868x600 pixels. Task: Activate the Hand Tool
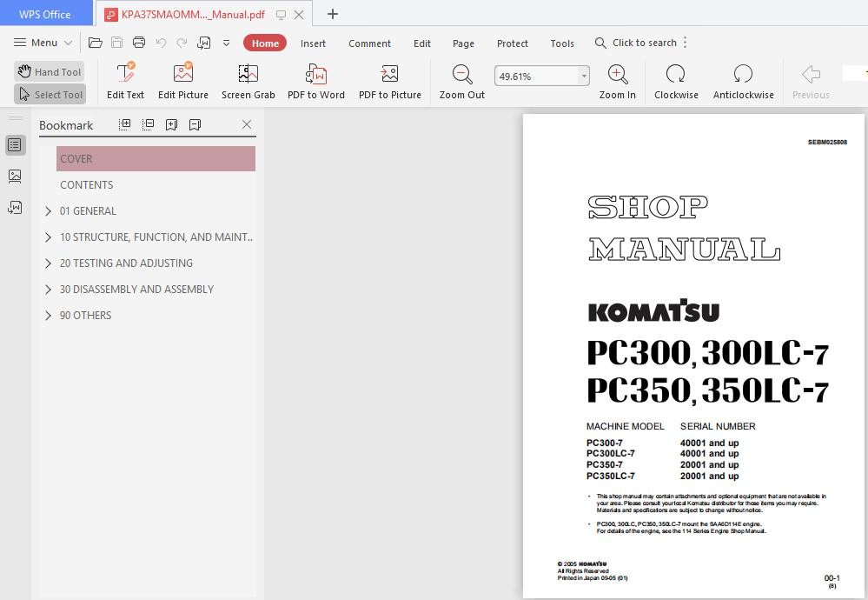click(50, 71)
